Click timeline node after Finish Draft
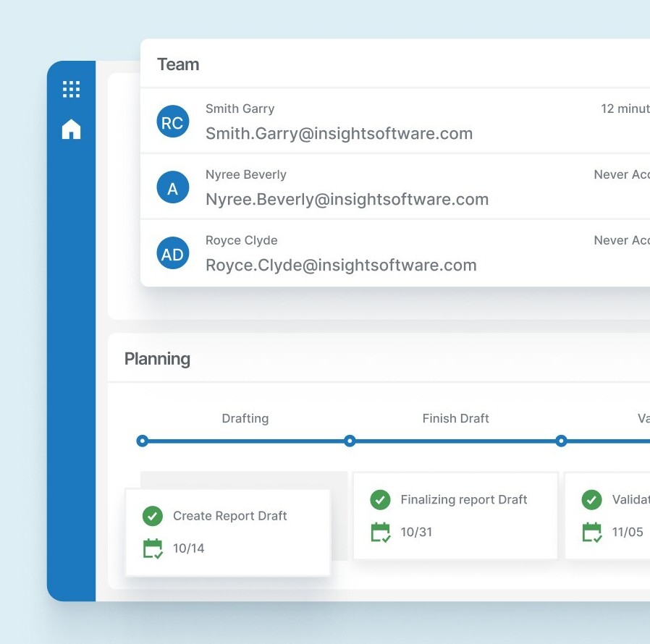 pyautogui.click(x=560, y=441)
